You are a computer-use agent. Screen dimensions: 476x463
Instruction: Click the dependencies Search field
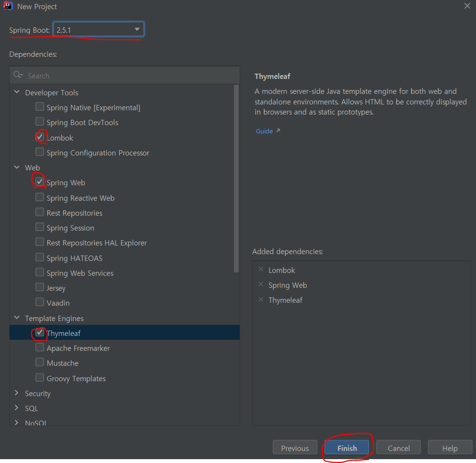click(125, 76)
